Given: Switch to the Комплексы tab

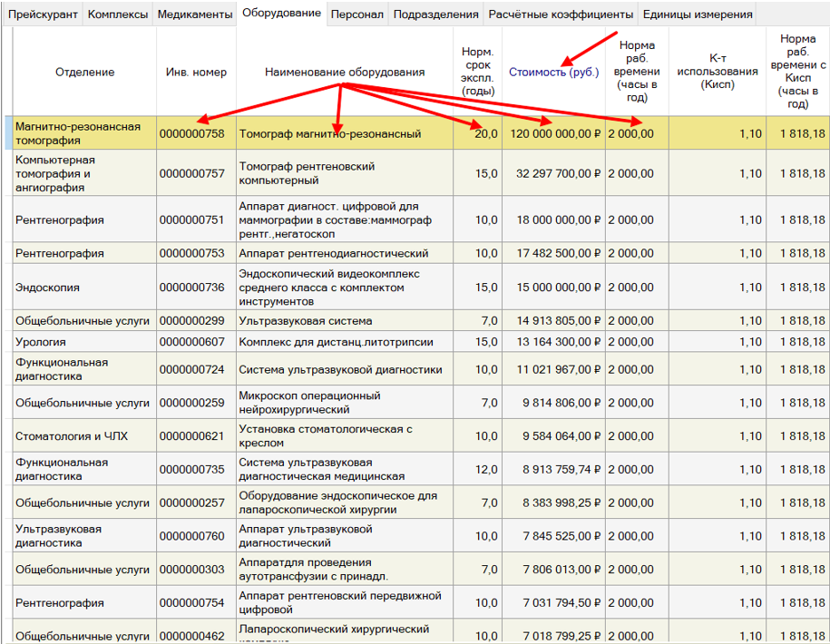Looking at the screenshot, I should [x=117, y=15].
